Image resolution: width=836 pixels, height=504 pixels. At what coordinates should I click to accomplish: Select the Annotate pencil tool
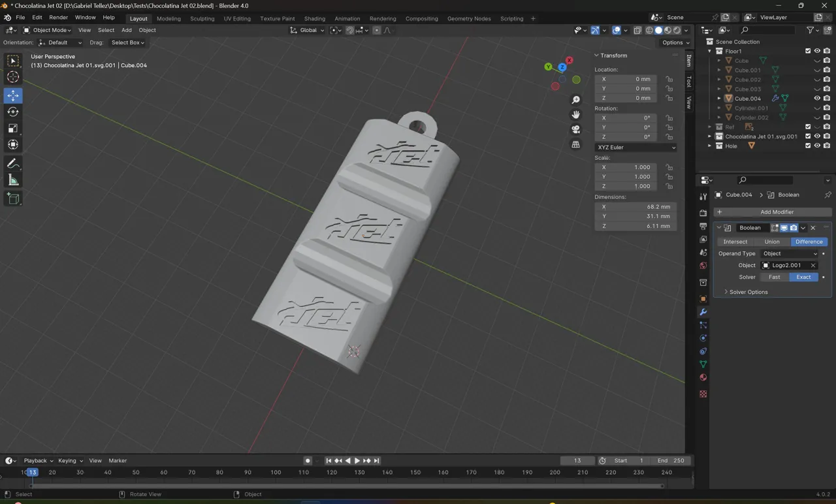pos(13,163)
